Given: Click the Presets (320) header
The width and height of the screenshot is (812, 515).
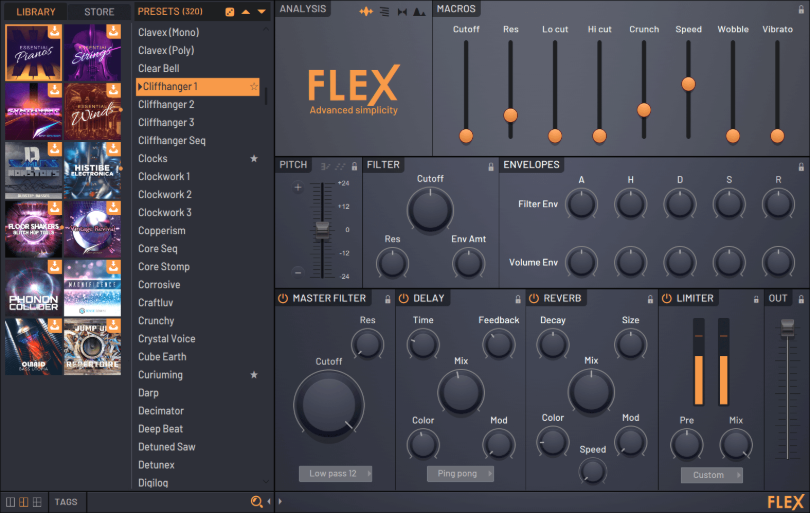Looking at the screenshot, I should click(x=170, y=11).
